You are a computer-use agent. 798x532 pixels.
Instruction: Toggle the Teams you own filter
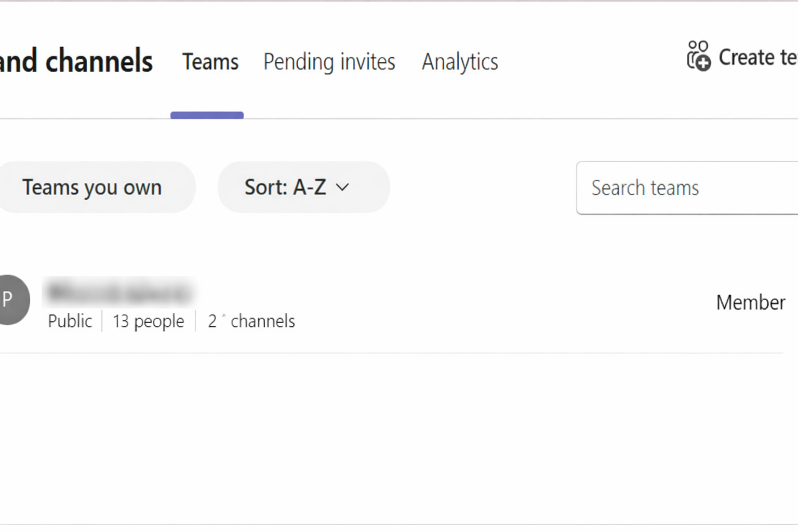92,187
